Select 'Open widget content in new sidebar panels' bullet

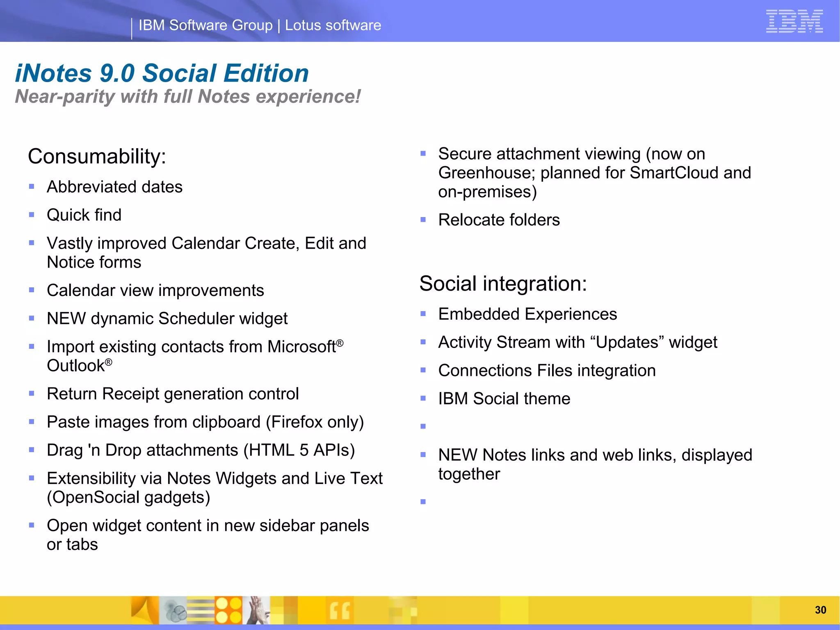[208, 535]
